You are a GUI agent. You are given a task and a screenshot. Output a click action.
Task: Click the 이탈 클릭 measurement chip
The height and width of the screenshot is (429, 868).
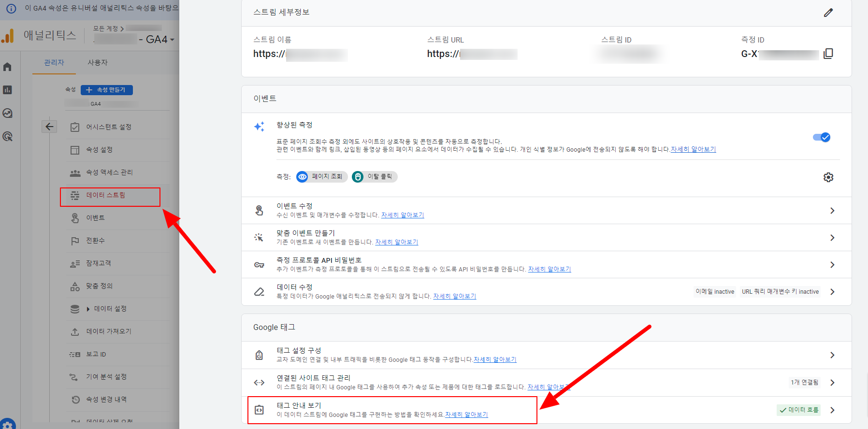(375, 177)
